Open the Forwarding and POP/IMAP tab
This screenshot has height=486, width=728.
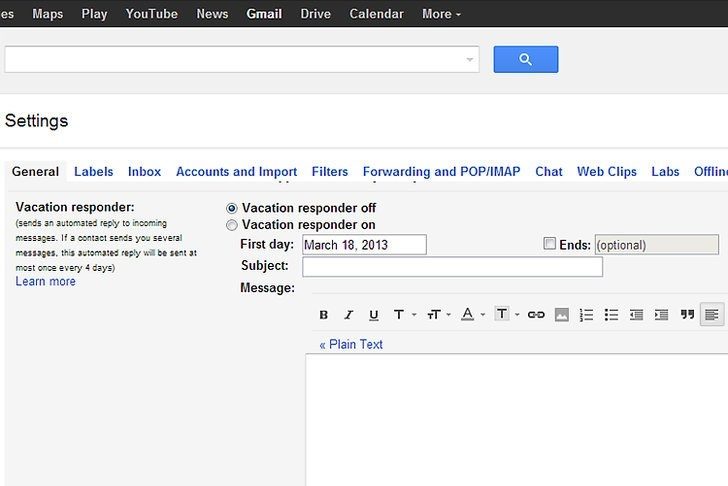coord(441,172)
